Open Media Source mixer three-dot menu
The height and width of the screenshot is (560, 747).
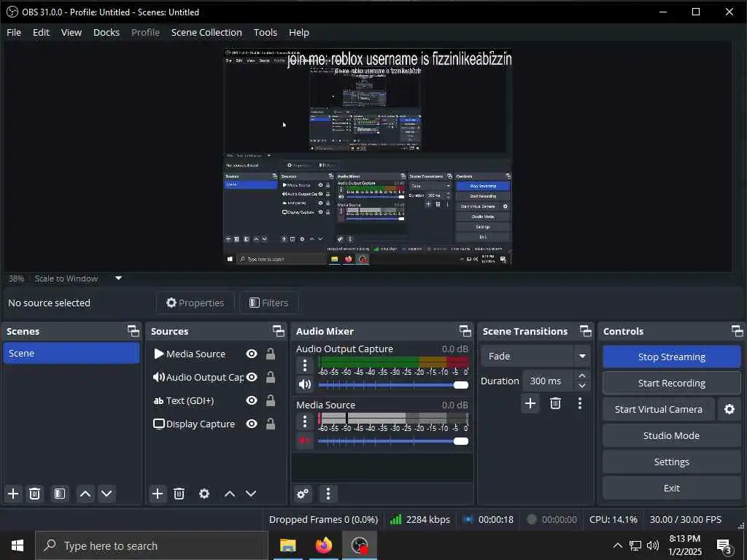coord(305,421)
